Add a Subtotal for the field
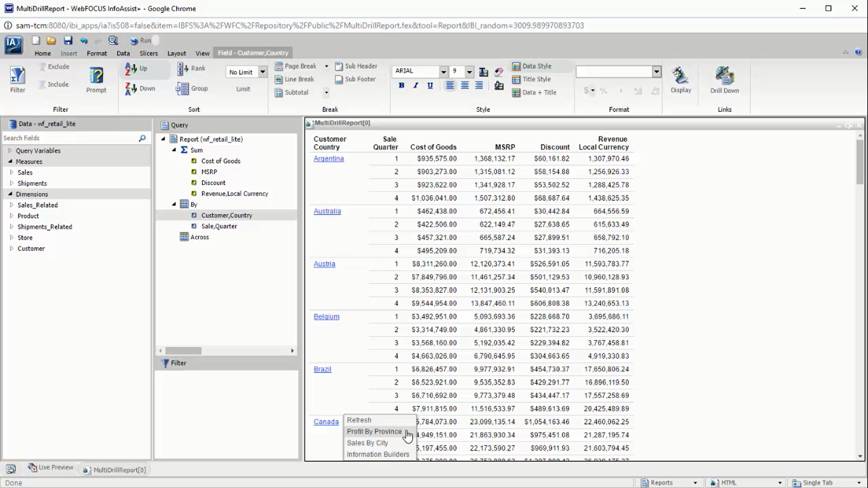This screenshot has width=868, height=488. click(x=292, y=93)
